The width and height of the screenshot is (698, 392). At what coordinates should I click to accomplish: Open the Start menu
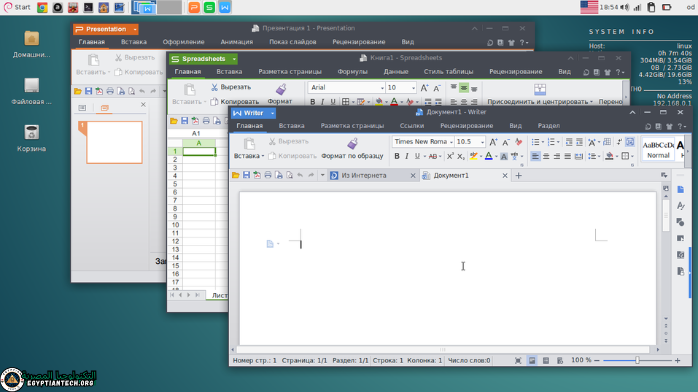point(17,7)
